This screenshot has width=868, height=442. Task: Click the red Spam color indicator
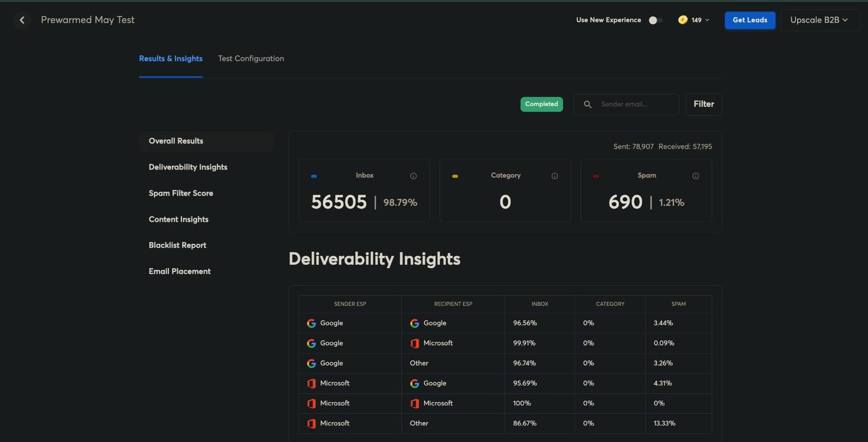coord(596,176)
